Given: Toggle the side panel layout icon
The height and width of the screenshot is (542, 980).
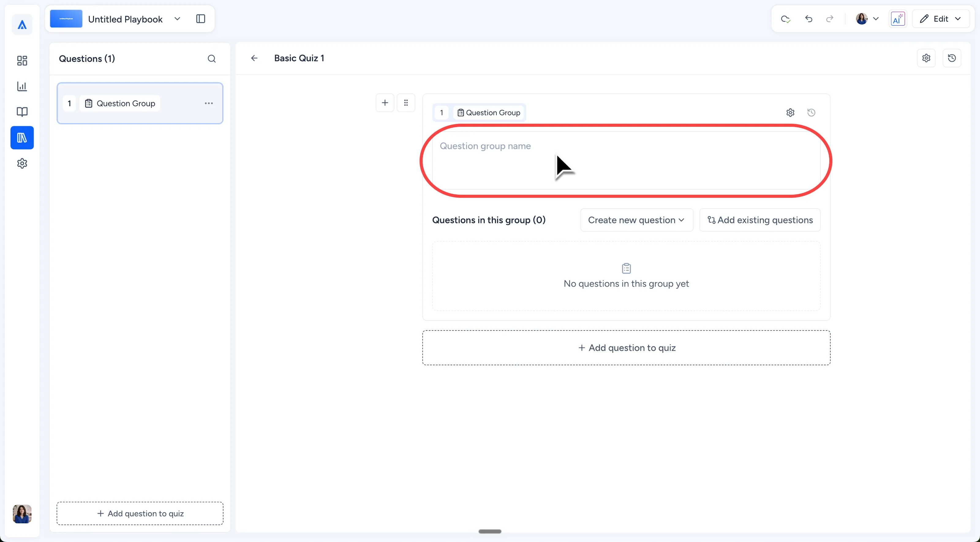Looking at the screenshot, I should click(201, 19).
